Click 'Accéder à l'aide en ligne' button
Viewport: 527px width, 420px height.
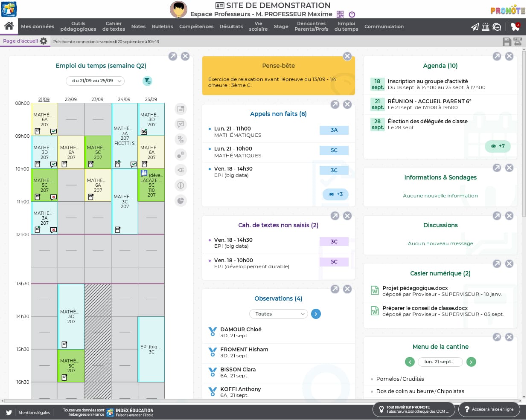tap(489, 409)
